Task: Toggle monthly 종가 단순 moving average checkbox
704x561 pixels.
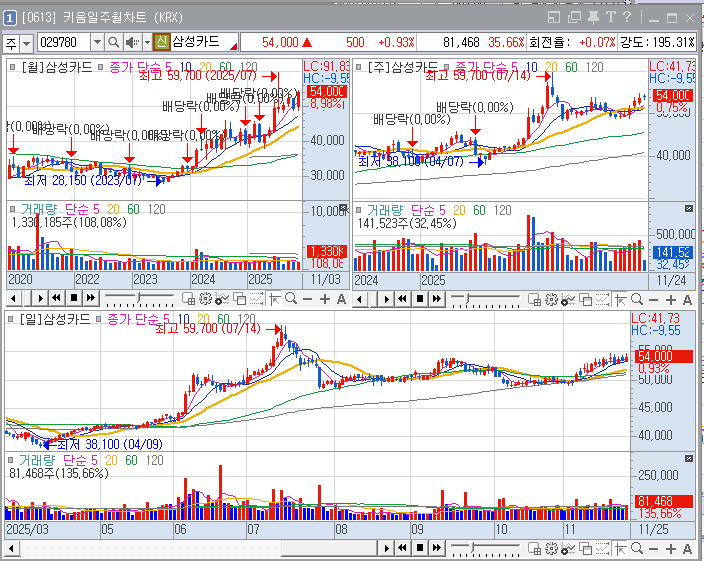Action: [x=101, y=67]
